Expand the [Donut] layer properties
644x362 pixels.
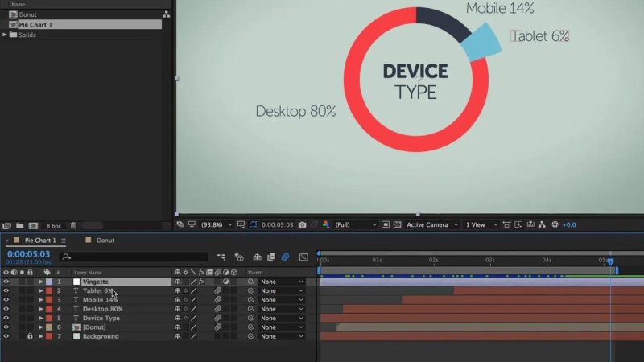tap(41, 327)
